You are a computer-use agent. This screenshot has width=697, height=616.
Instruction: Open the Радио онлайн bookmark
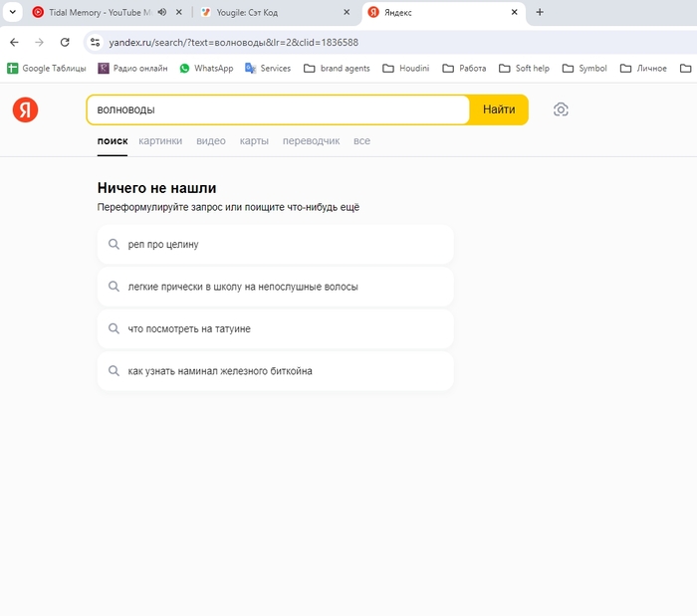pos(132,69)
